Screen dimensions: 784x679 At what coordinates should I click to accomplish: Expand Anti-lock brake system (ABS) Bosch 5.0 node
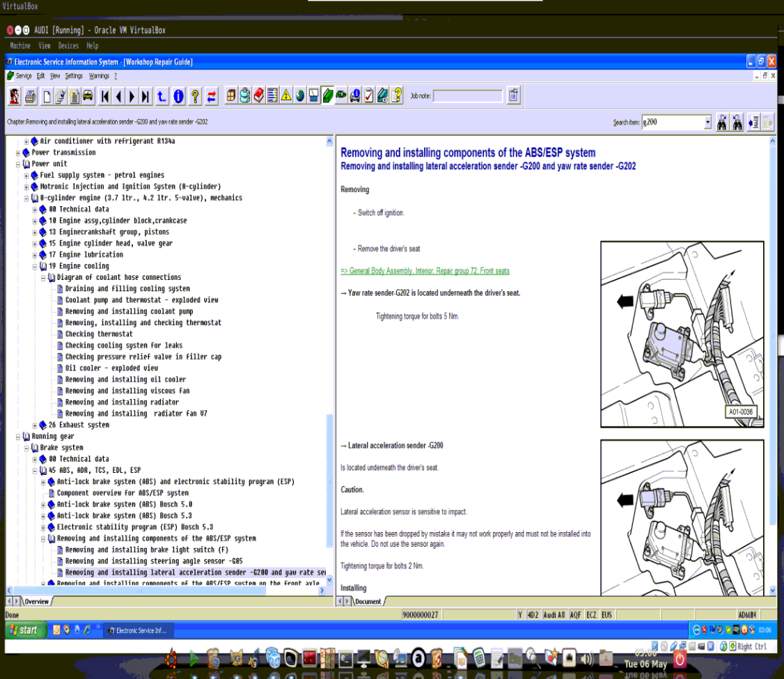coord(43,505)
